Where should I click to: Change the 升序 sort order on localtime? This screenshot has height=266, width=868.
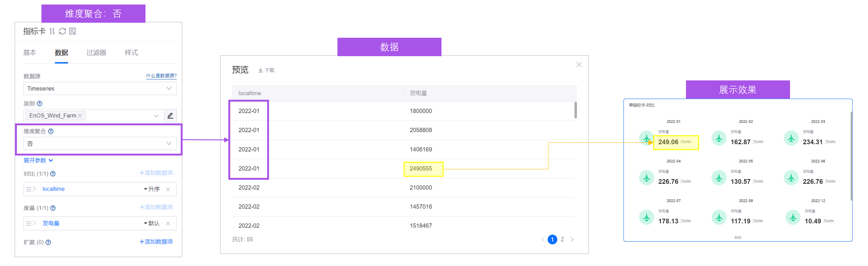[x=152, y=189]
